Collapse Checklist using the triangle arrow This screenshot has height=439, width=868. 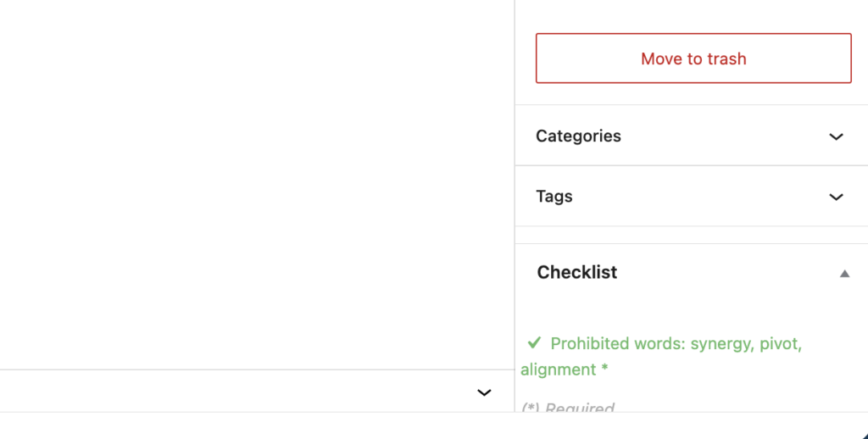(x=843, y=273)
